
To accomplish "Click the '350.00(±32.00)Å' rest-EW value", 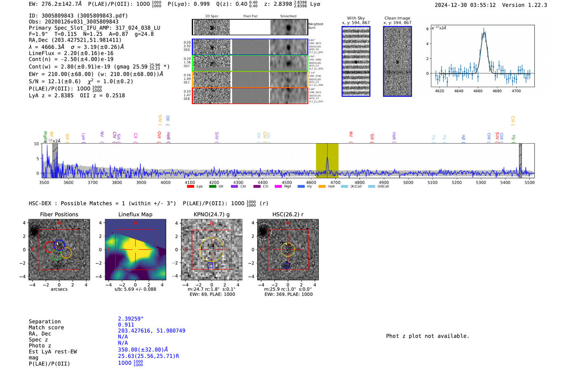I will coord(143,350).
